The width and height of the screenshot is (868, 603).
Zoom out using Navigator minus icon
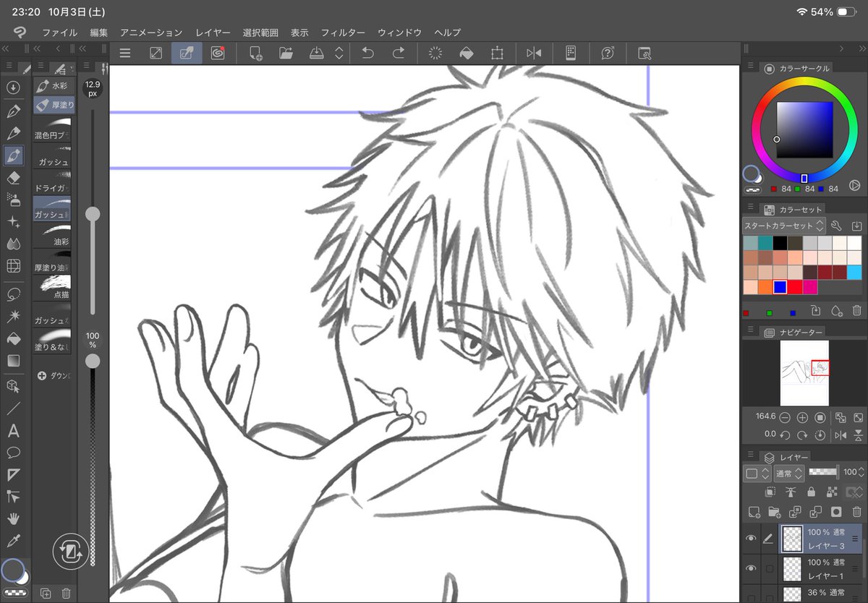point(785,417)
